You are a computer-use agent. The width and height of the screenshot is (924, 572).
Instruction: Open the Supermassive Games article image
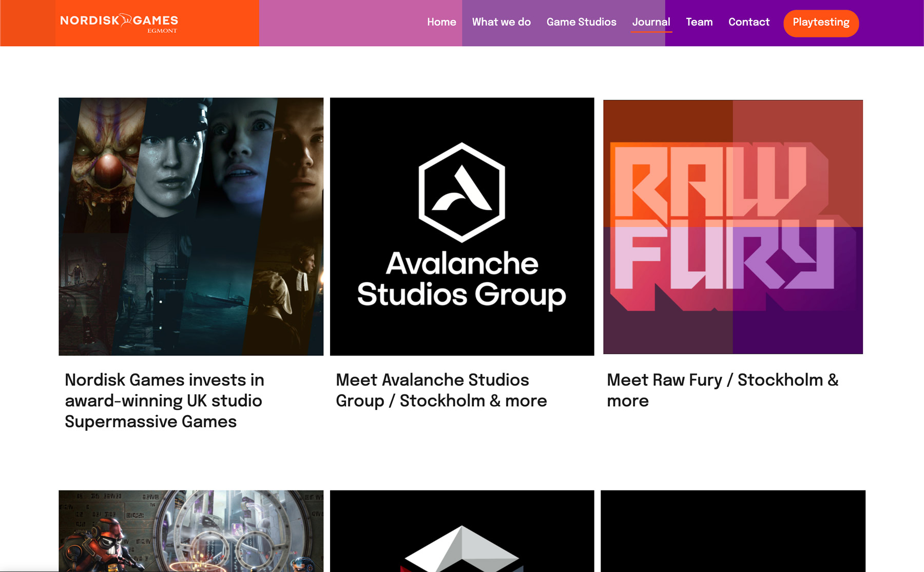point(191,226)
